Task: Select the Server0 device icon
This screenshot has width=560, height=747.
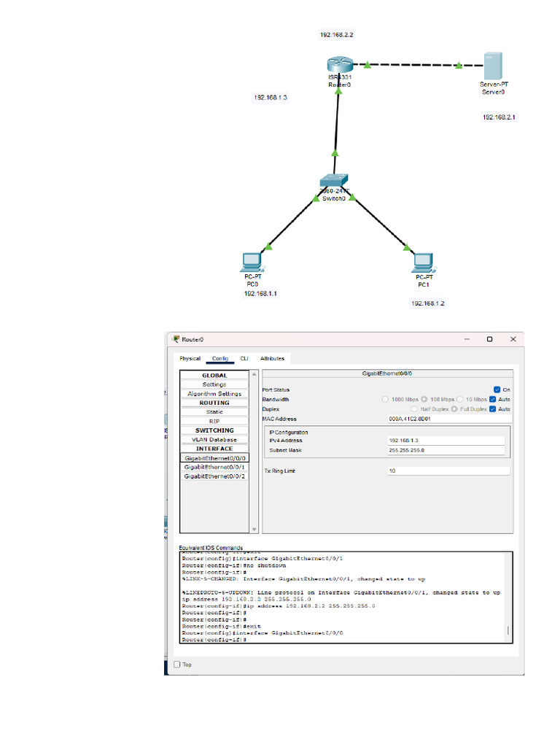Action: 493,66
